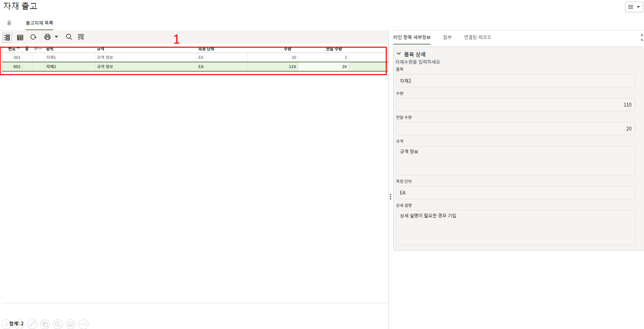Open the hamburger menu dropdown at top right
The height and width of the screenshot is (329, 644).
pos(634,7)
